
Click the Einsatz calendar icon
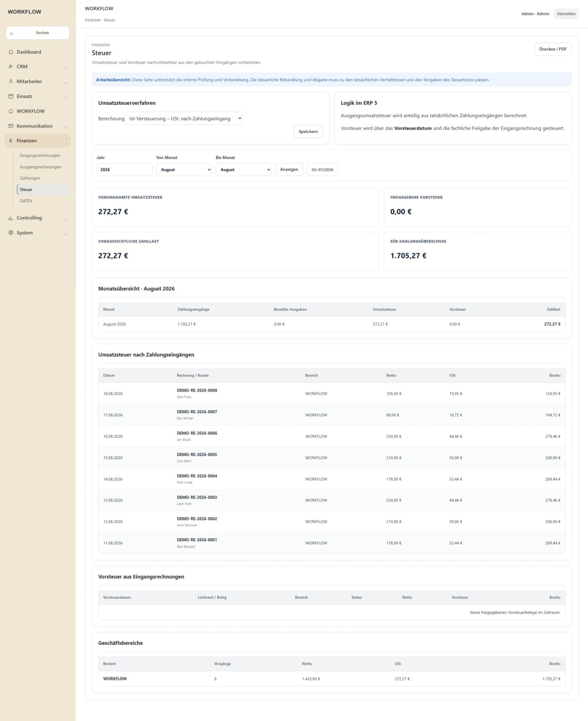(x=11, y=96)
